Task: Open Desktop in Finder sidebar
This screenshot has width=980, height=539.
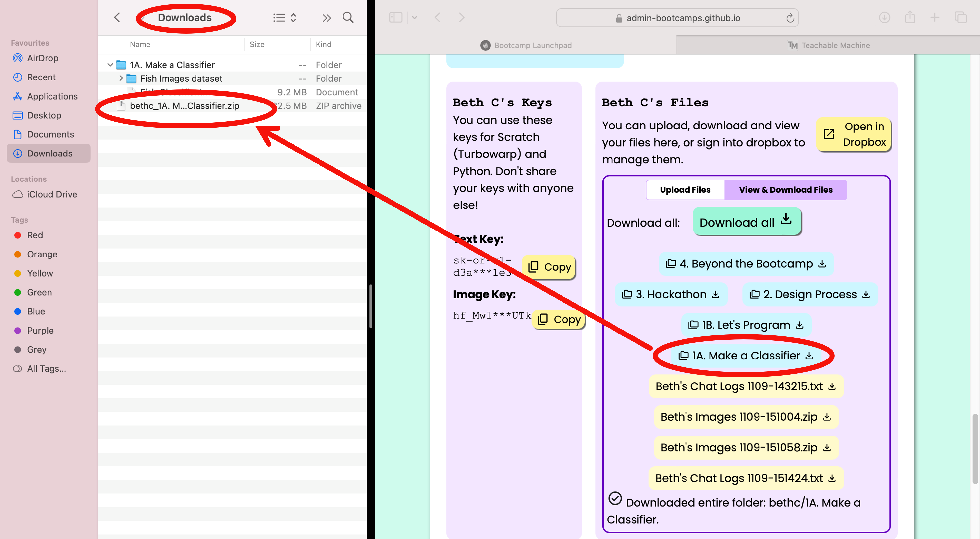Action: click(x=49, y=115)
